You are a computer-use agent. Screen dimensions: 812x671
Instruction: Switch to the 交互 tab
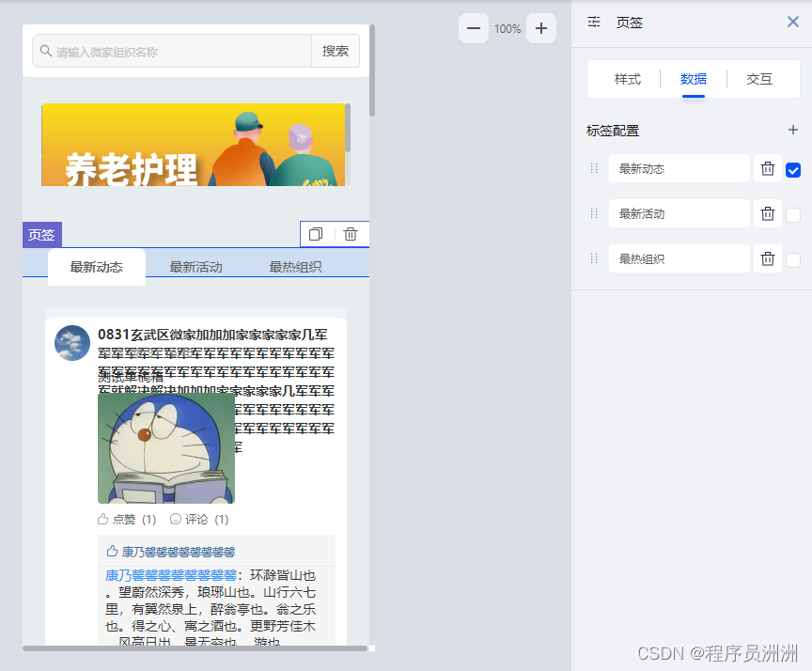coord(759,79)
